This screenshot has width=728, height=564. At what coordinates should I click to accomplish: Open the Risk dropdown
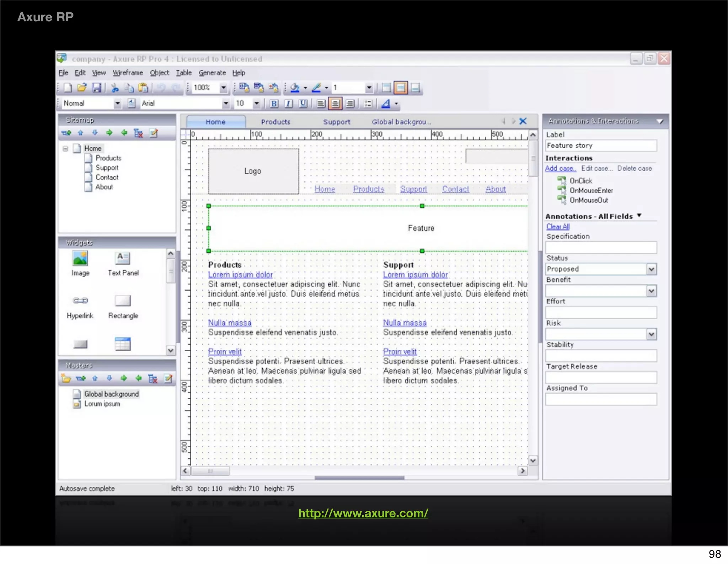651,334
